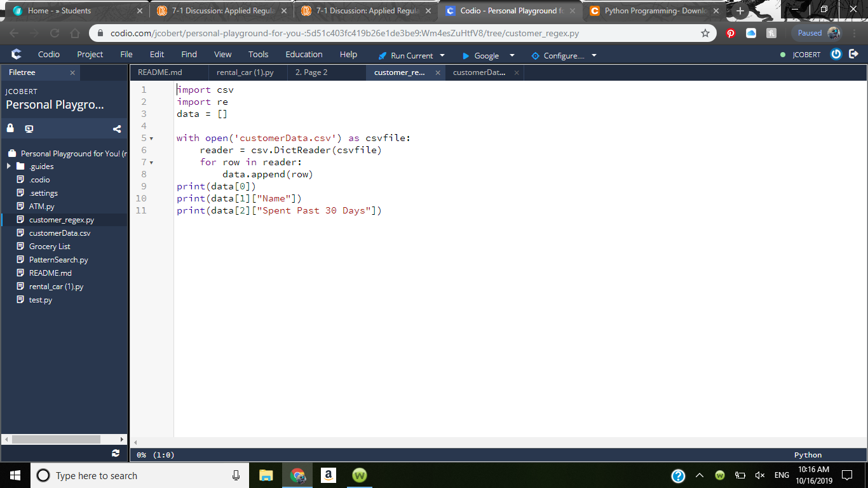Click the Honey extension icon in Chrome toolbar
868x488 pixels.
[771, 33]
